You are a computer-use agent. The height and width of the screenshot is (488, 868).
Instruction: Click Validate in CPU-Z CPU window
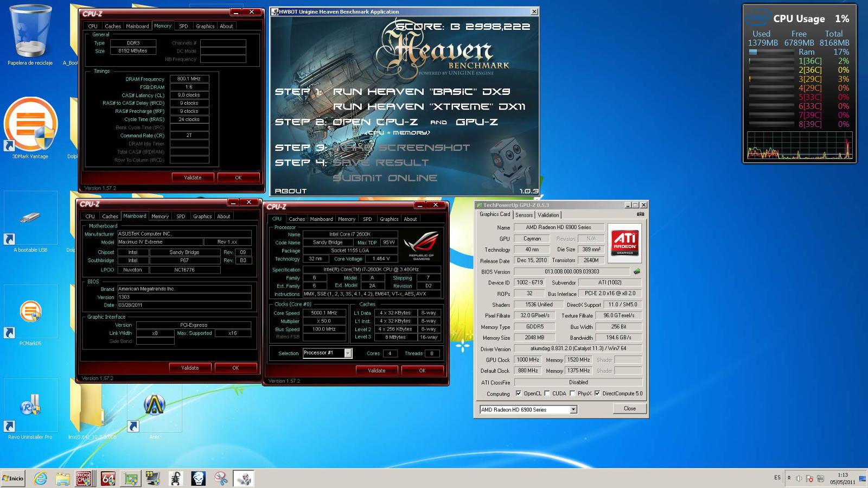click(376, 370)
